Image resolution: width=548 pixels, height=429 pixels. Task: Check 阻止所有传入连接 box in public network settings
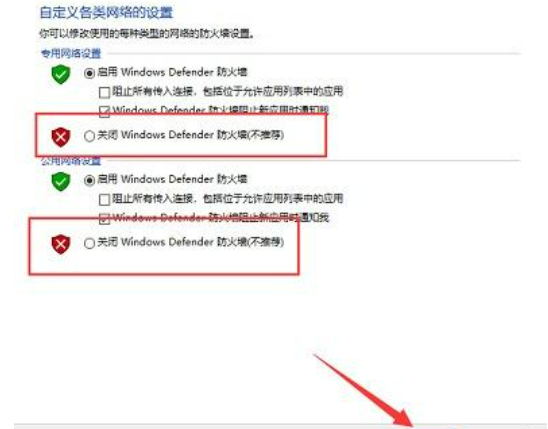pyautogui.click(x=104, y=199)
